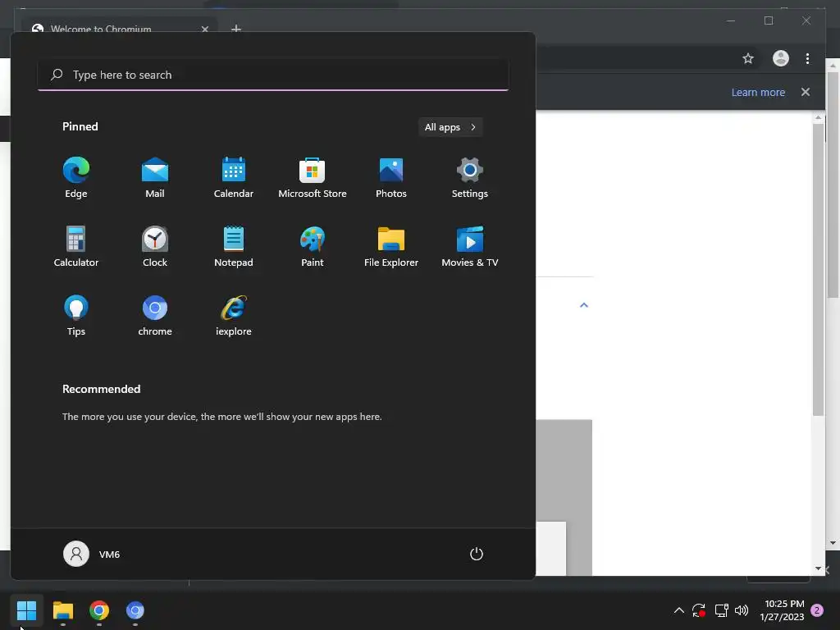
Task: Launch the Photos app
Action: tap(391, 178)
